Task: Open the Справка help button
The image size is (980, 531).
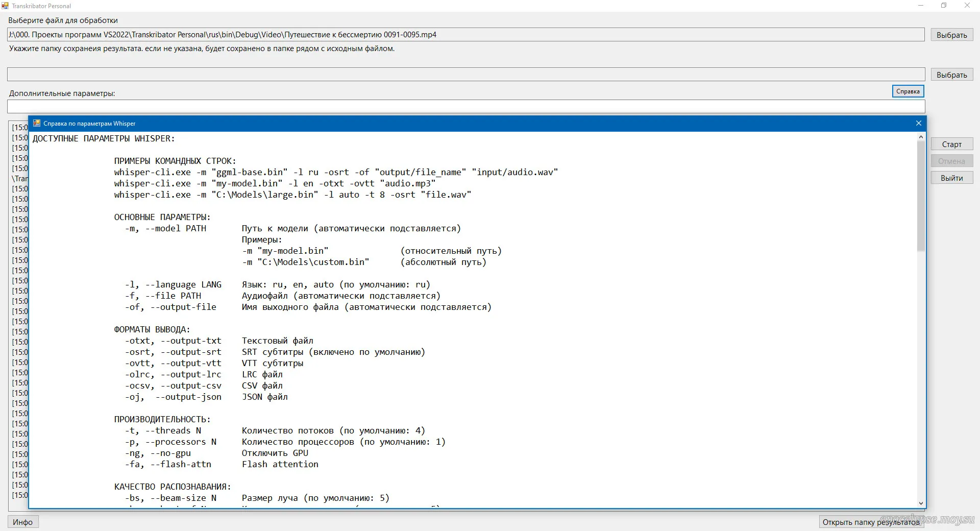Action: pyautogui.click(x=908, y=91)
